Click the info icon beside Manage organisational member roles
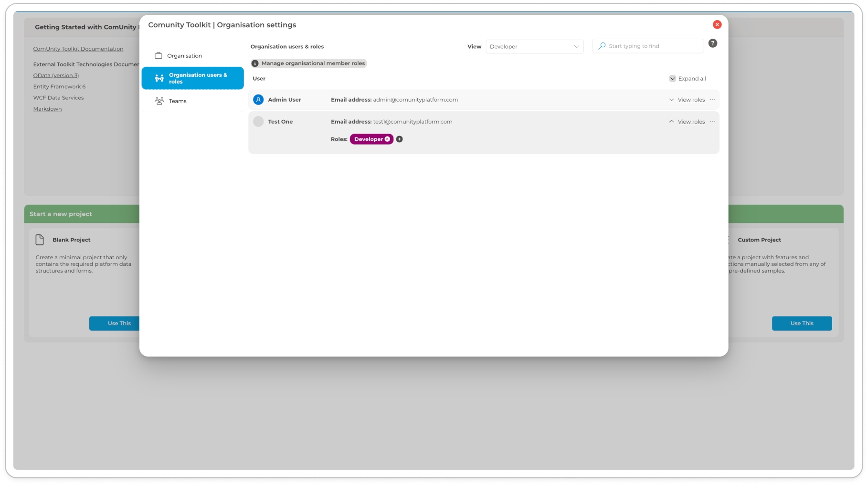The width and height of the screenshot is (868, 485). point(255,63)
